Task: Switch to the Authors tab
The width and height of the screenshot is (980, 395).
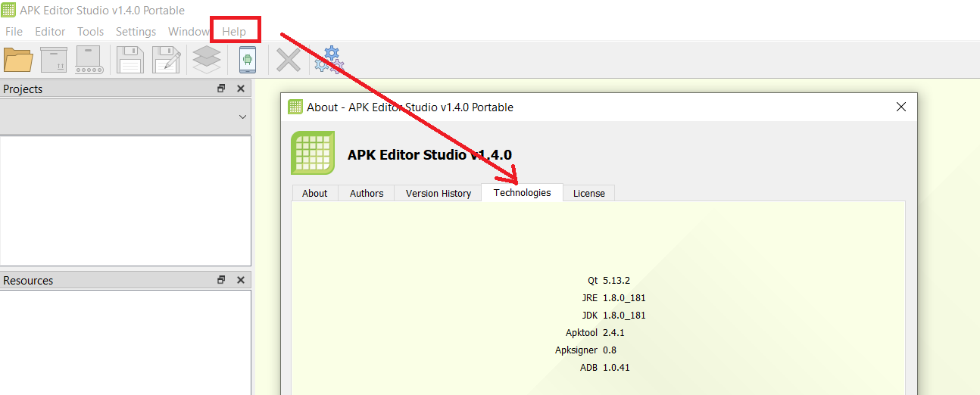Action: (367, 193)
